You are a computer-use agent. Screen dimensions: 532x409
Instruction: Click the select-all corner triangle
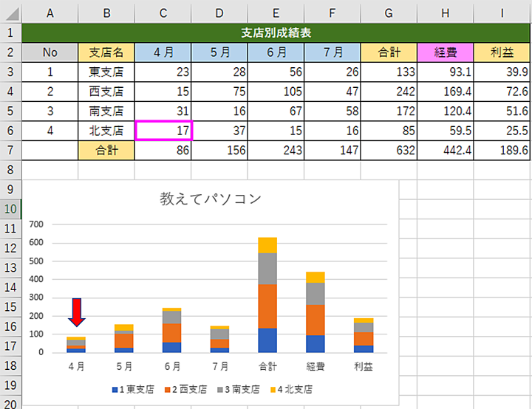(11, 13)
